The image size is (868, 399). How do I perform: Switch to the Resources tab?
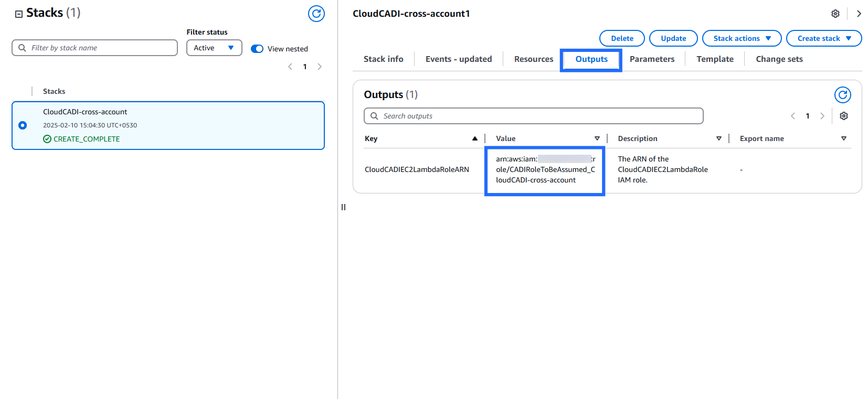533,59
